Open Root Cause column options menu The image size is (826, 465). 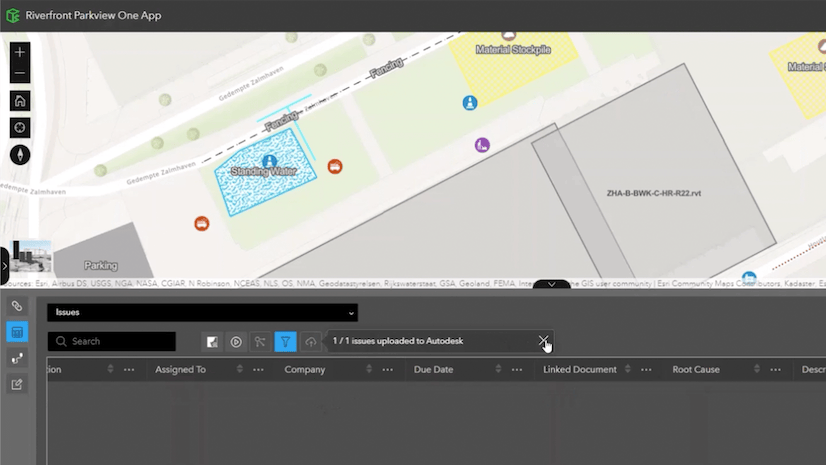pyautogui.click(x=775, y=370)
